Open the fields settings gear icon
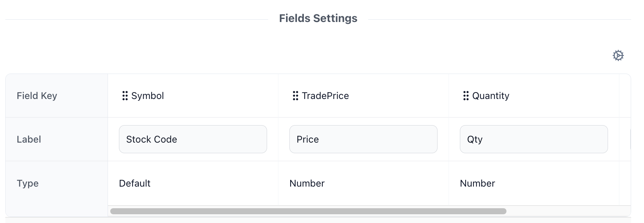Image resolution: width=644 pixels, height=223 pixels. pos(618,56)
